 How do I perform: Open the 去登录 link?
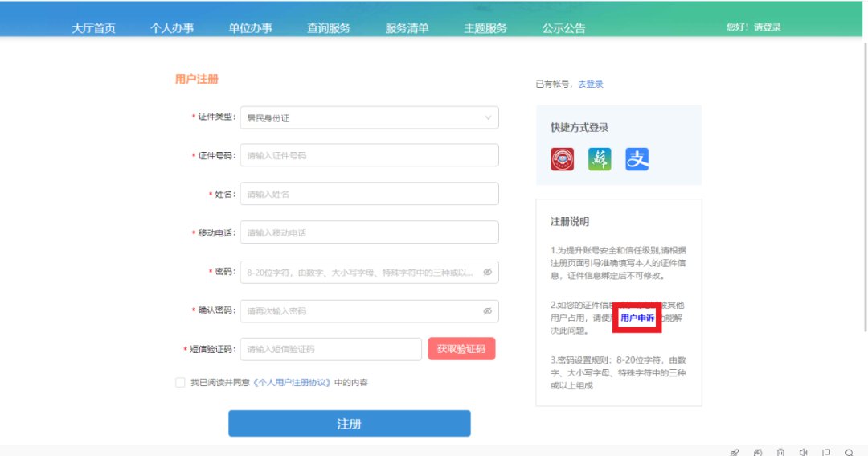591,84
